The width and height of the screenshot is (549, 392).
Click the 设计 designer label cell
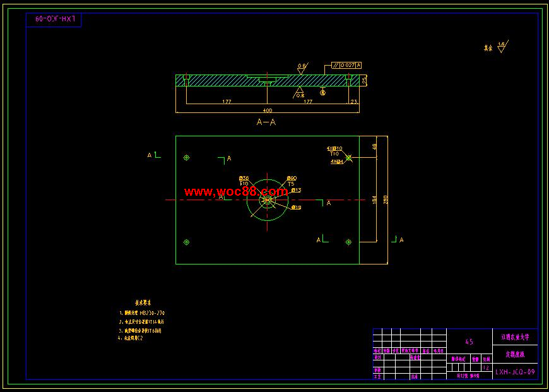(377, 357)
